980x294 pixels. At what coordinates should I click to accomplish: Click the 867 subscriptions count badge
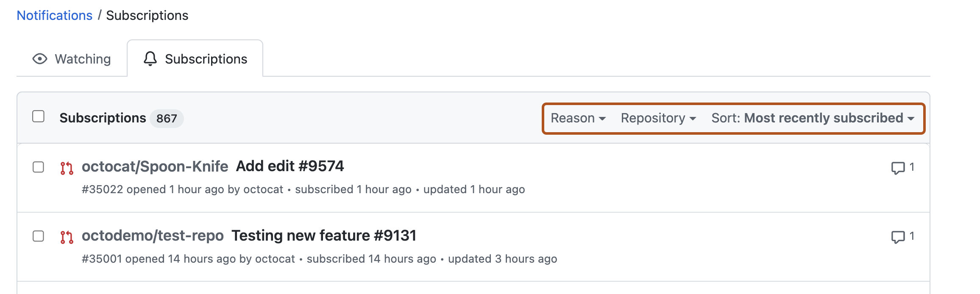pos(167,119)
